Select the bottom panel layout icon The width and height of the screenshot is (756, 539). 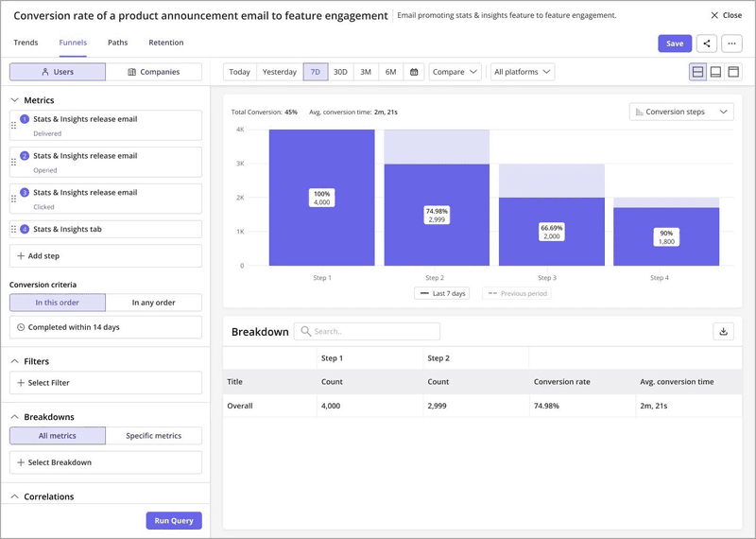tap(715, 72)
